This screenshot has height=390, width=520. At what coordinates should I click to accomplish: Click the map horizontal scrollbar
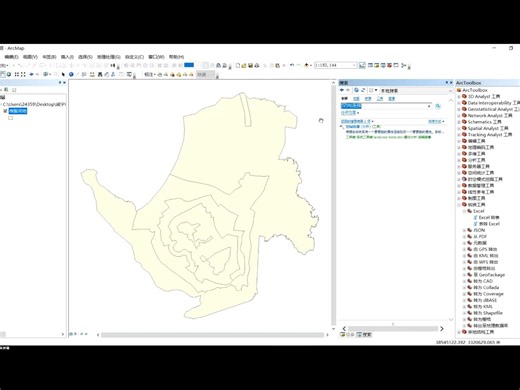(212, 335)
